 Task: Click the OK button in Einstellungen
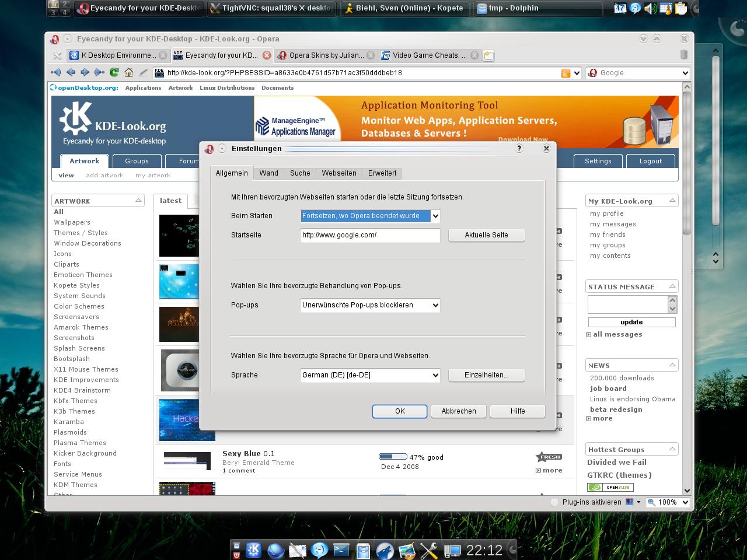click(x=400, y=411)
